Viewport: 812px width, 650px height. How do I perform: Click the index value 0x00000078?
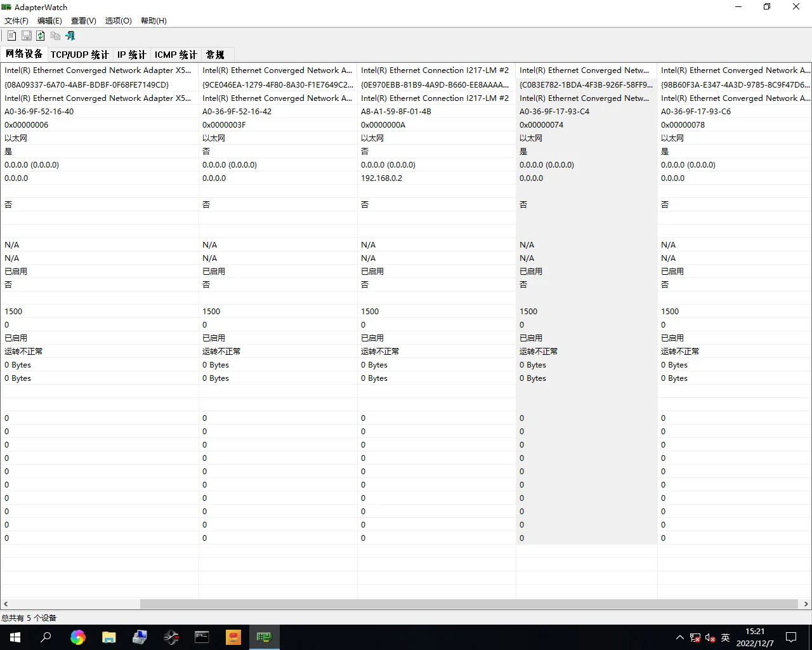pos(683,125)
